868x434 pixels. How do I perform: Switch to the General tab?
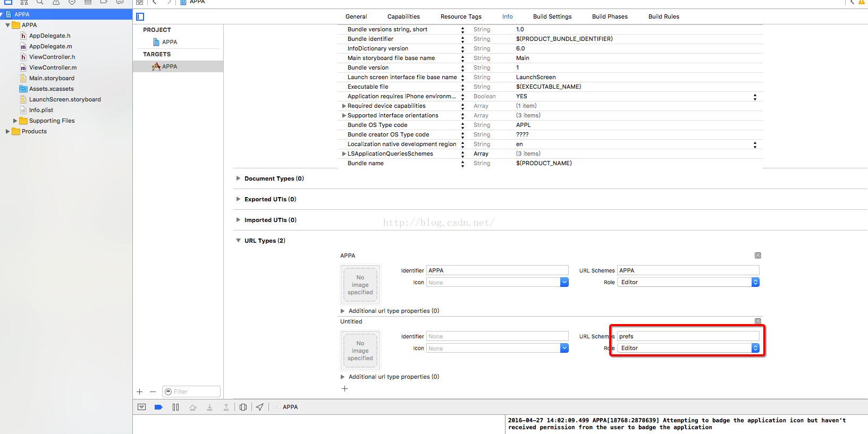[356, 16]
